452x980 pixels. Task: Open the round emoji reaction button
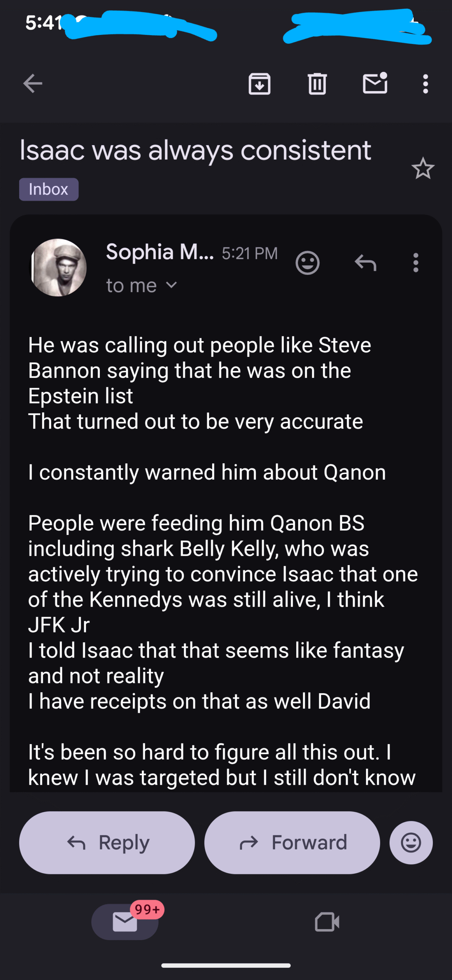411,842
